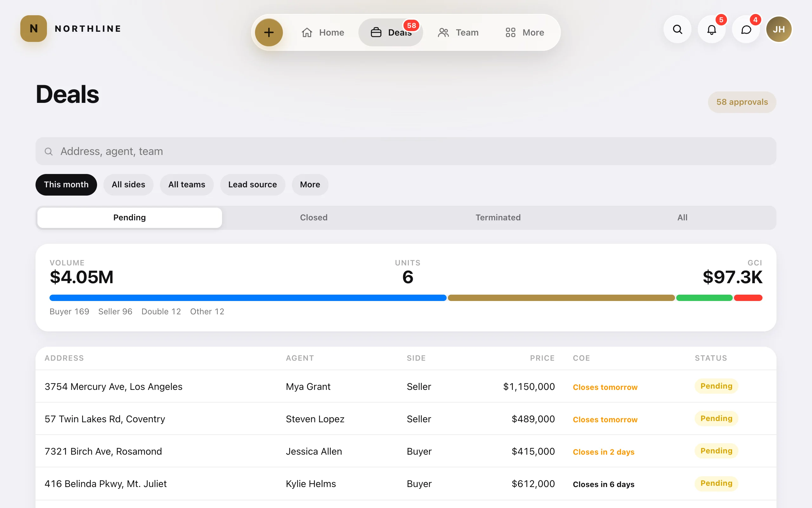Click magnifier icon inside deals search field
Screen dimensions: 812x508
point(49,151)
